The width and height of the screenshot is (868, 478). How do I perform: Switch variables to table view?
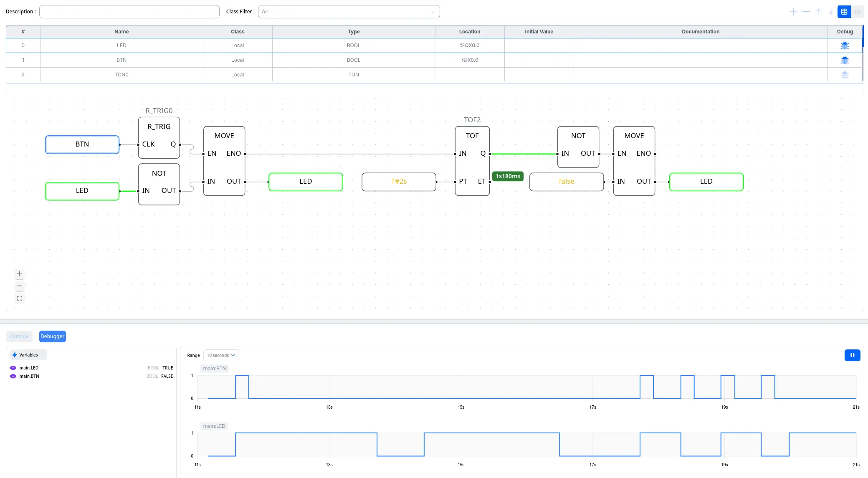point(844,12)
